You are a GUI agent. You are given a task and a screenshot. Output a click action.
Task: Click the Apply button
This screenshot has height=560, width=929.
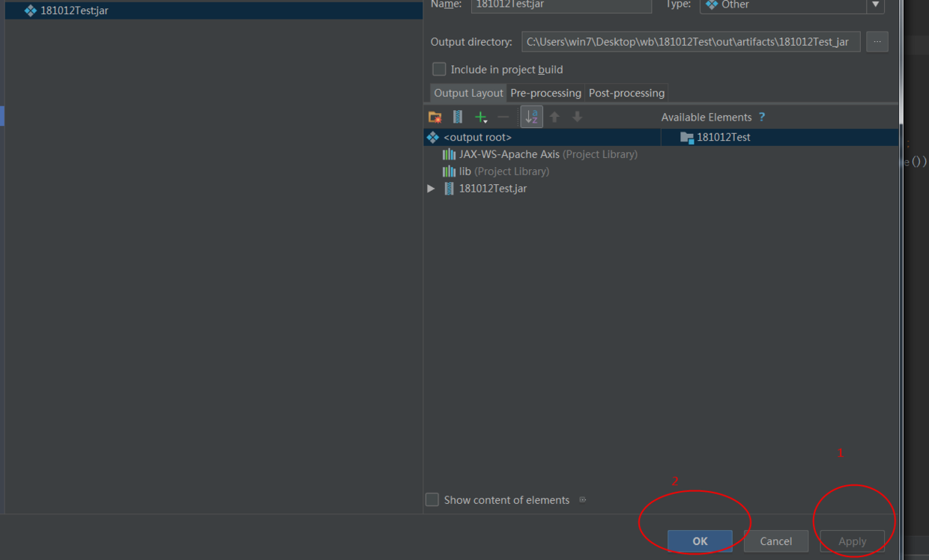pos(852,541)
